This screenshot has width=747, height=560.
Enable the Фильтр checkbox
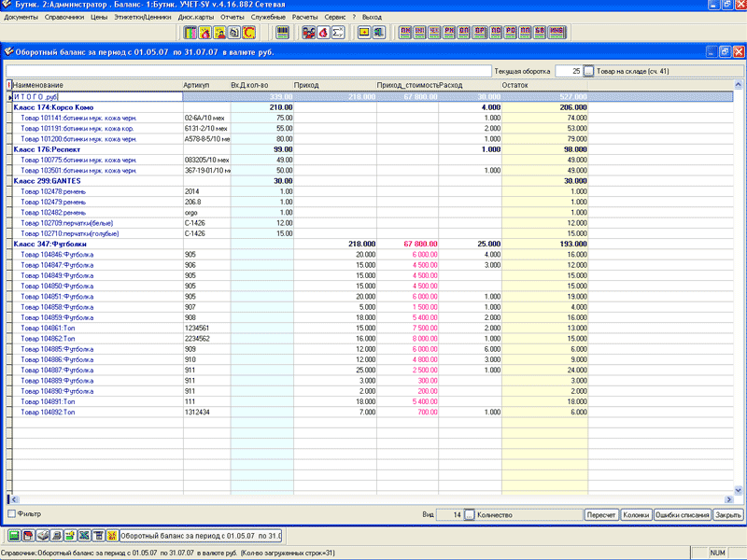(12, 514)
